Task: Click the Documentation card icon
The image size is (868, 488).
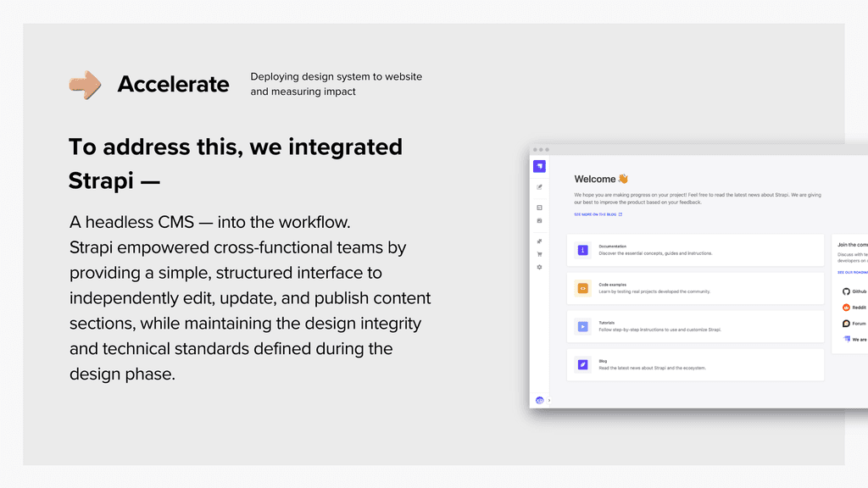Action: 582,250
